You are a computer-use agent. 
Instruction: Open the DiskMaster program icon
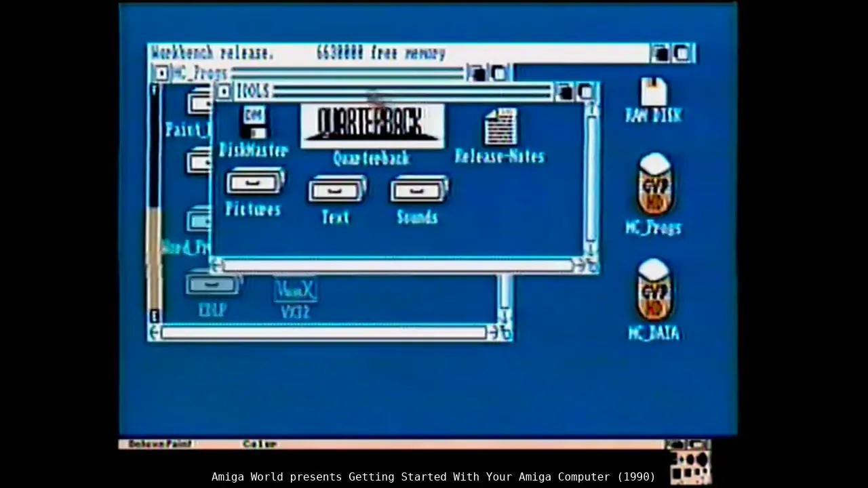click(254, 123)
